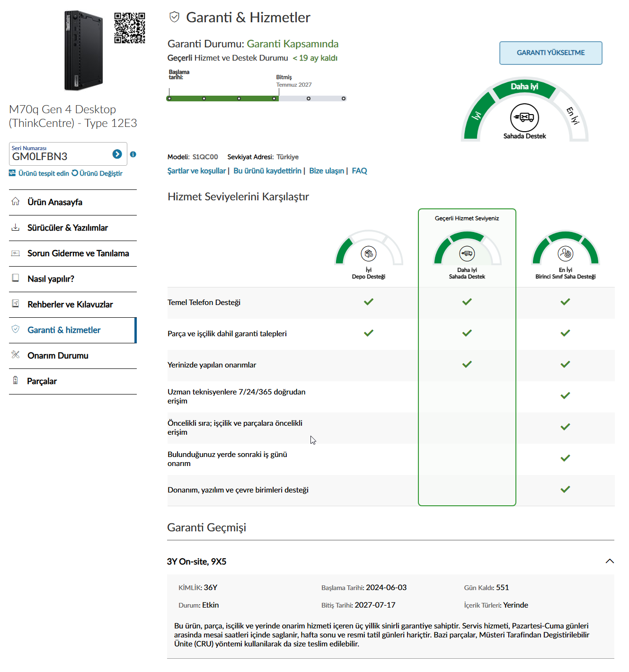This screenshot has height=672, width=629.
Task: Click the Gün Kaldı value 551
Action: tap(503, 587)
